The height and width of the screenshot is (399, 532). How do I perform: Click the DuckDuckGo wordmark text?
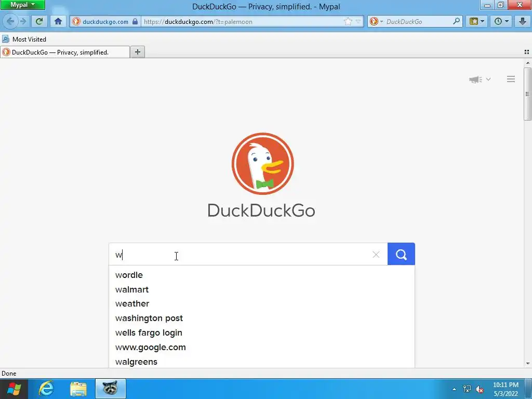[x=261, y=211]
